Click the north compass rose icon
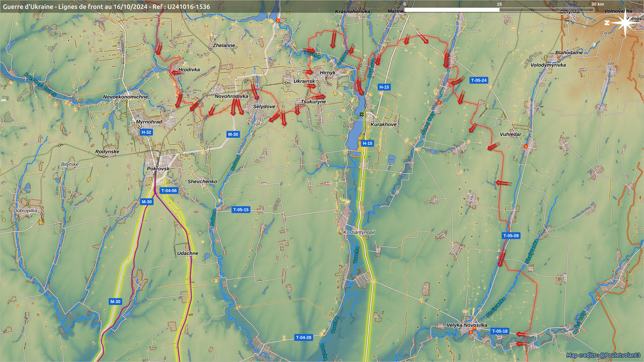The image size is (644, 362). [625, 23]
